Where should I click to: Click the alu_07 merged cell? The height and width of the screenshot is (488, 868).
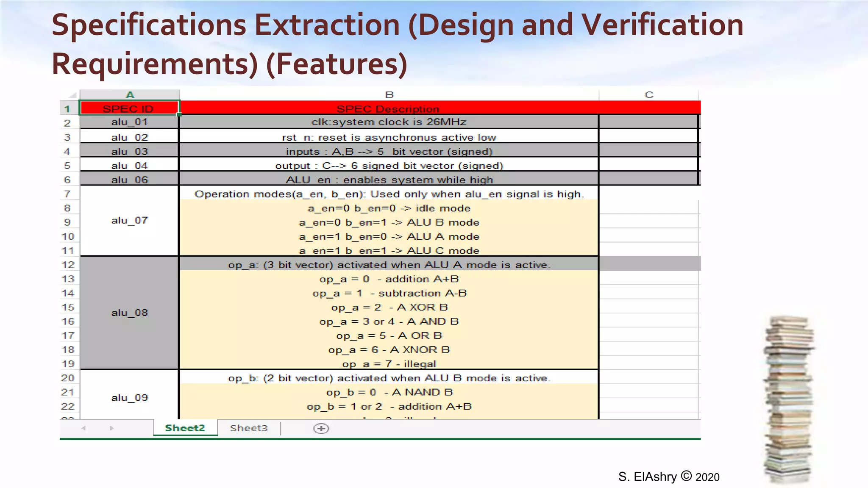[129, 220]
